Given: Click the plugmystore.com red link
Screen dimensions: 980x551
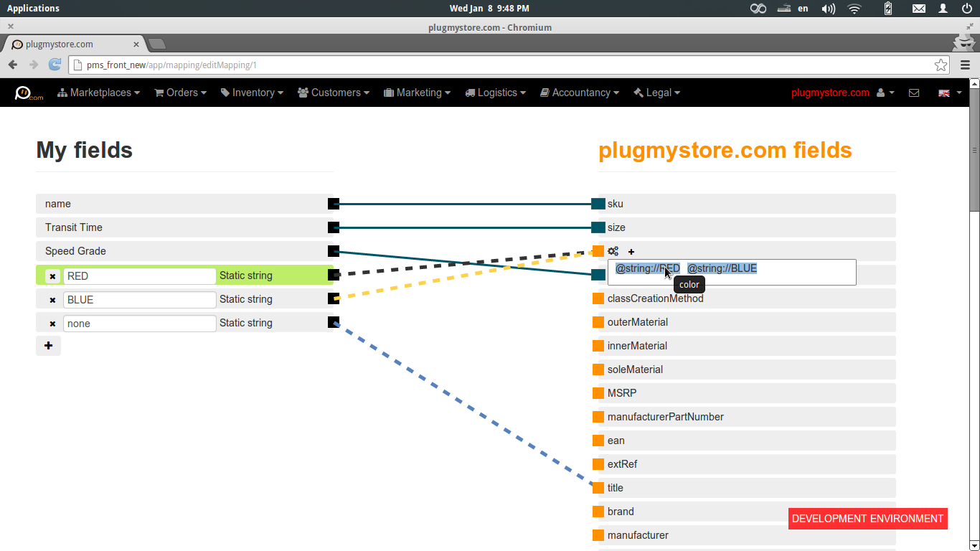Looking at the screenshot, I should [x=830, y=93].
